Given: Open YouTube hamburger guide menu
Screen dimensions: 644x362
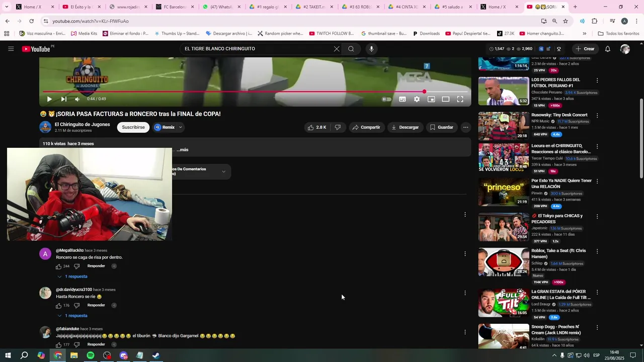Looking at the screenshot, I should (11, 49).
